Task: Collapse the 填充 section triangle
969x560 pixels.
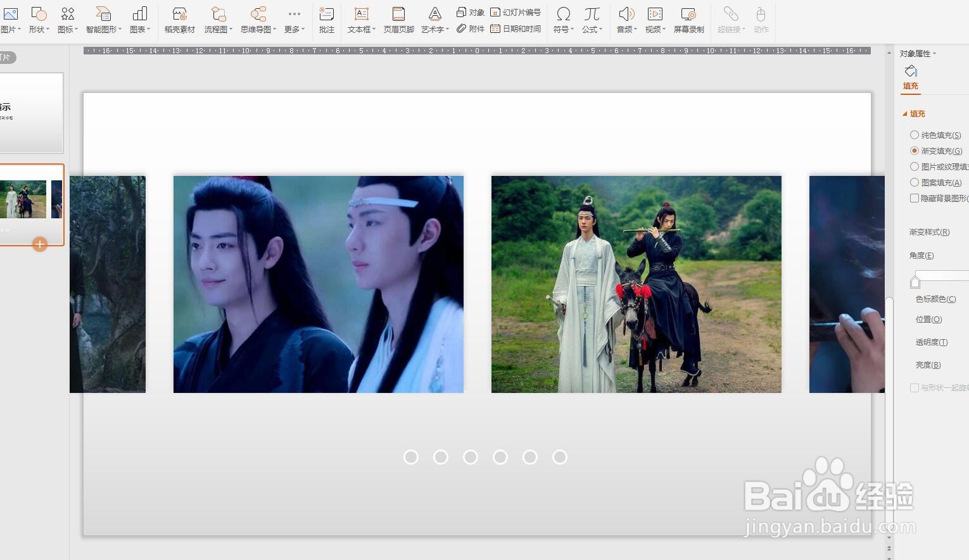Action: coord(905,114)
